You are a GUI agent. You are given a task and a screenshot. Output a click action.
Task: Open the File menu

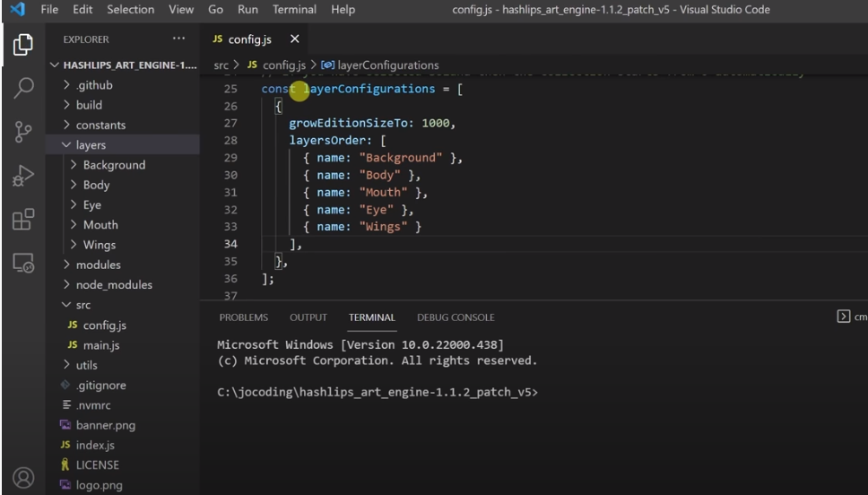pyautogui.click(x=49, y=9)
